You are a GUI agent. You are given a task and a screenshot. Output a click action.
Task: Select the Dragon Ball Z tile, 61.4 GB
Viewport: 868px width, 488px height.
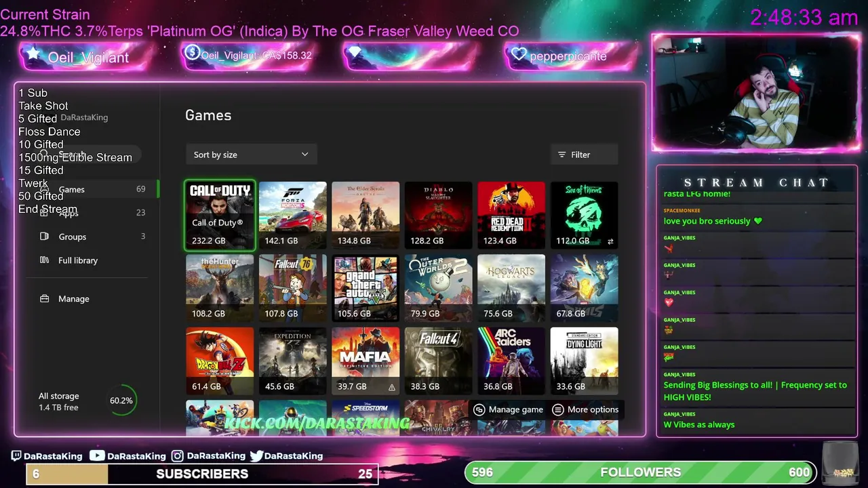click(x=220, y=361)
